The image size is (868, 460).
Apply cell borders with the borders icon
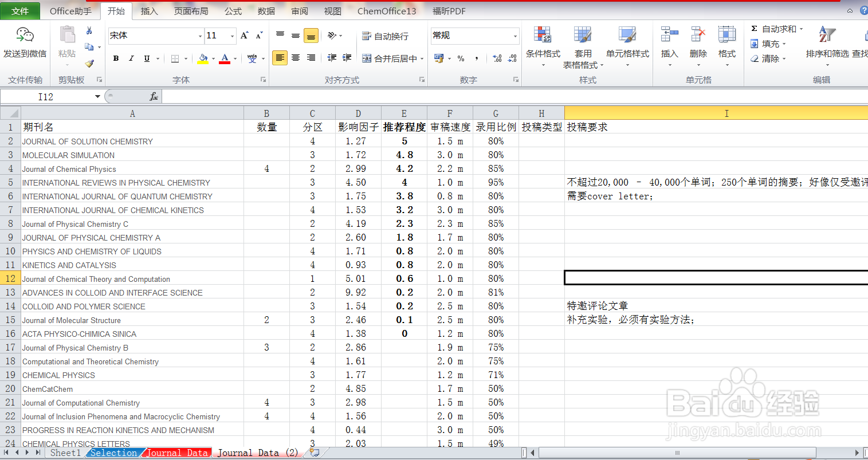(x=175, y=58)
